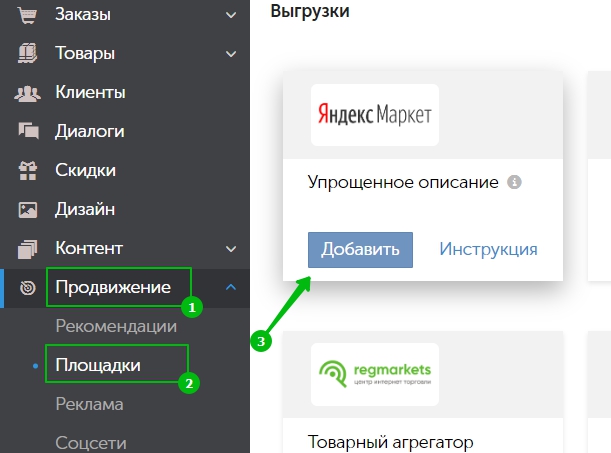The image size is (611, 453).
Task: Click the shopping cart icon beside Заказы
Action: (27, 15)
